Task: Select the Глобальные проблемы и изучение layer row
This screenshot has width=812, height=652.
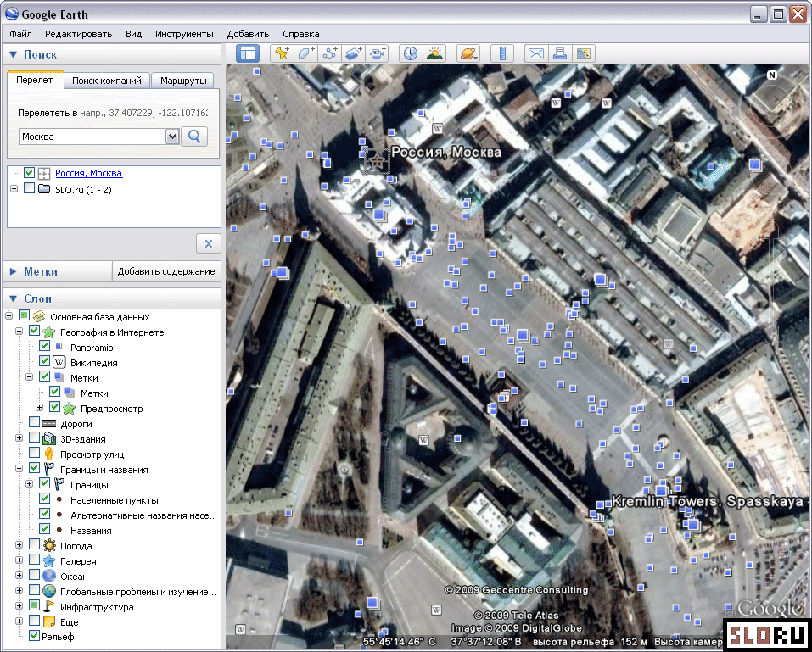Action: pos(137,592)
